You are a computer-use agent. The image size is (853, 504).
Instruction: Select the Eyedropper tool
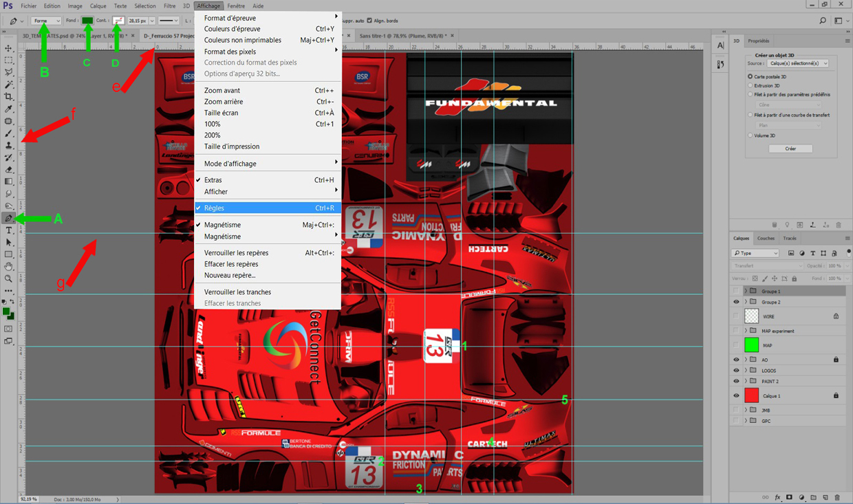pos(9,109)
